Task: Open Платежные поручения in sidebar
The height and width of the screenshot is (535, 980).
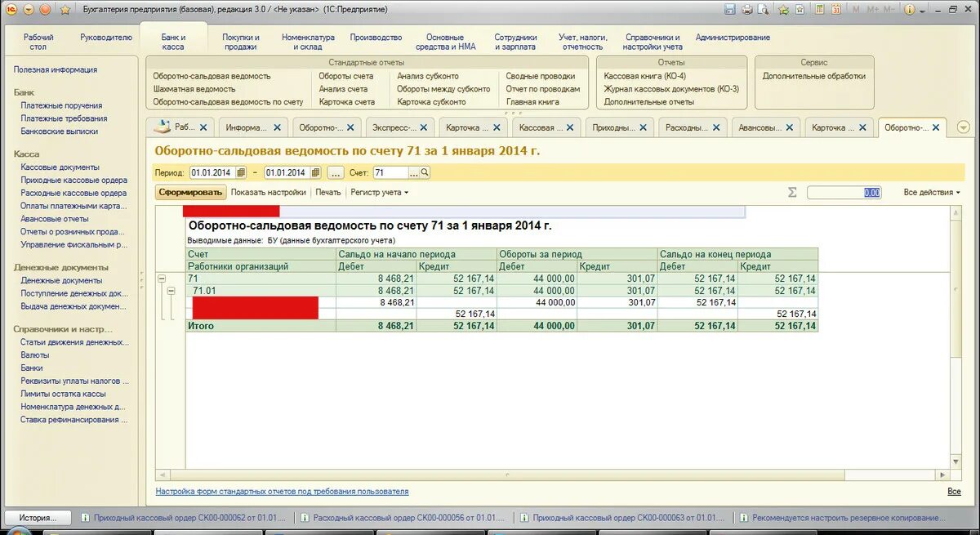Action: point(61,105)
